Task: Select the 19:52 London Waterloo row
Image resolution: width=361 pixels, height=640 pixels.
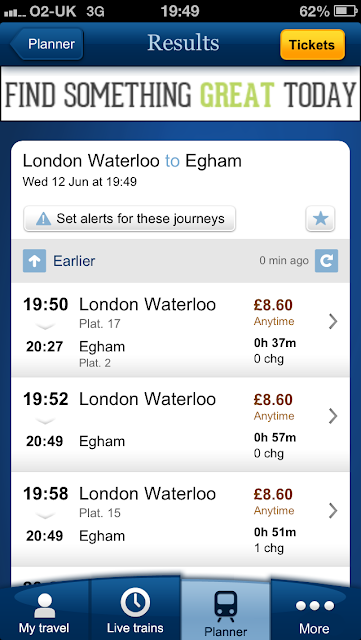Action: (x=180, y=424)
